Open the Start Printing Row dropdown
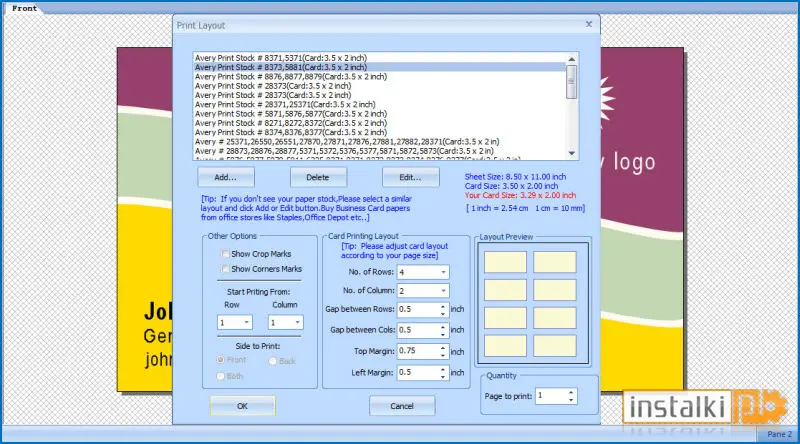The height and width of the screenshot is (444, 800). 246,323
